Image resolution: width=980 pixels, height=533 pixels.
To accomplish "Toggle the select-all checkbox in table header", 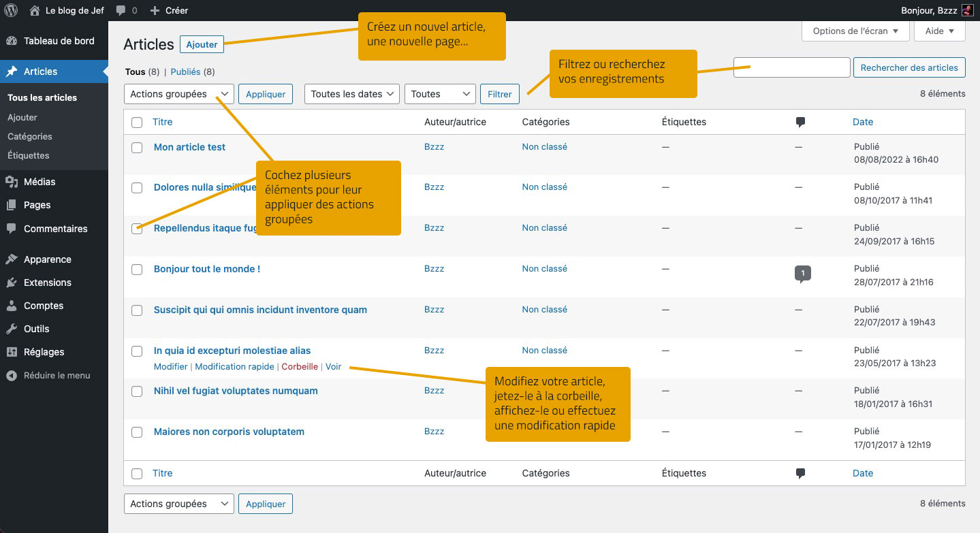I will pos(137,123).
